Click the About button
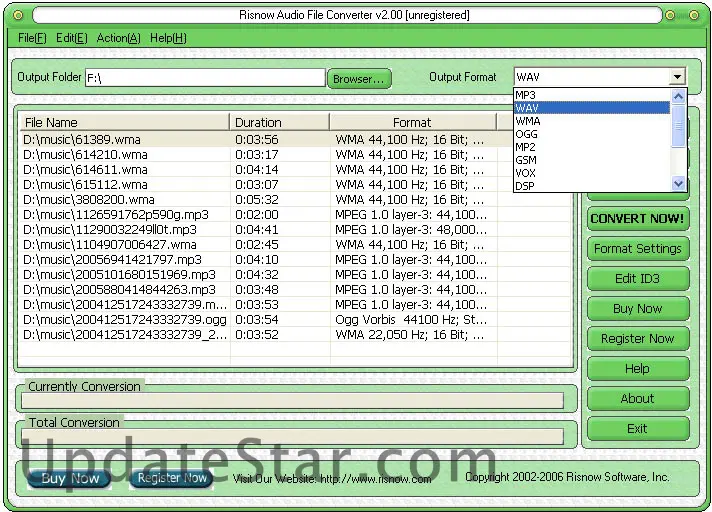The width and height of the screenshot is (712, 512). [637, 399]
